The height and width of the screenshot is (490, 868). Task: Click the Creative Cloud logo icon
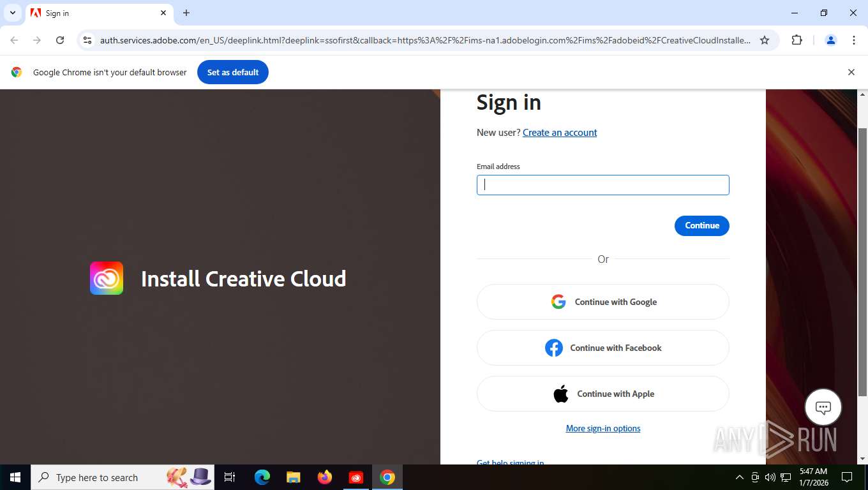pos(107,278)
